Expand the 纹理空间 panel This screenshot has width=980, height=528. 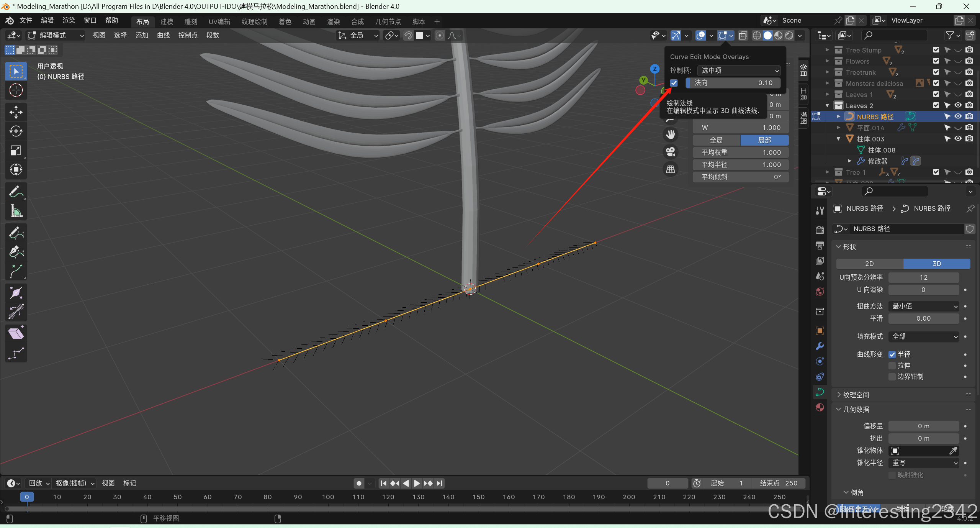click(856, 395)
